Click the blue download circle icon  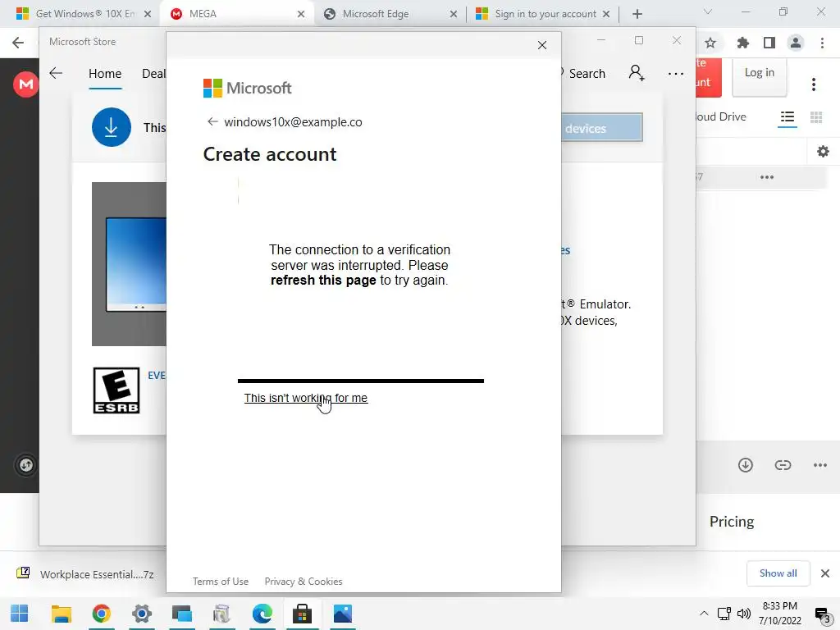coord(111,127)
